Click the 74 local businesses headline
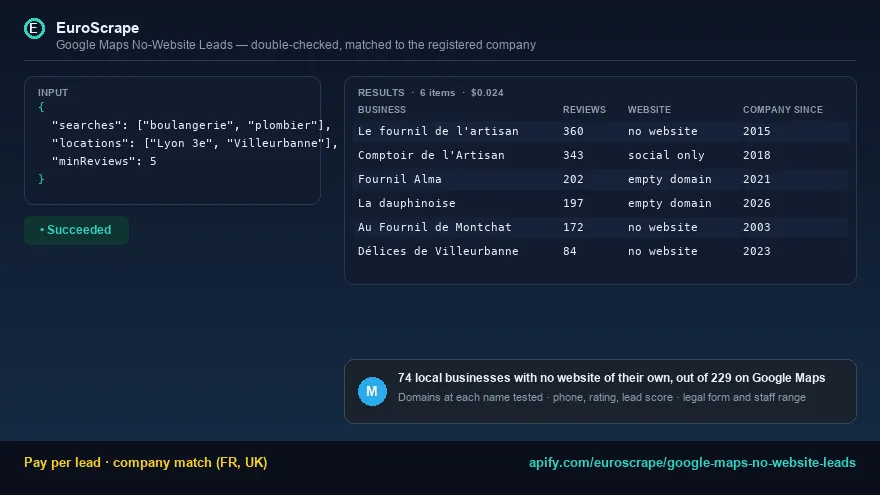 pos(611,378)
